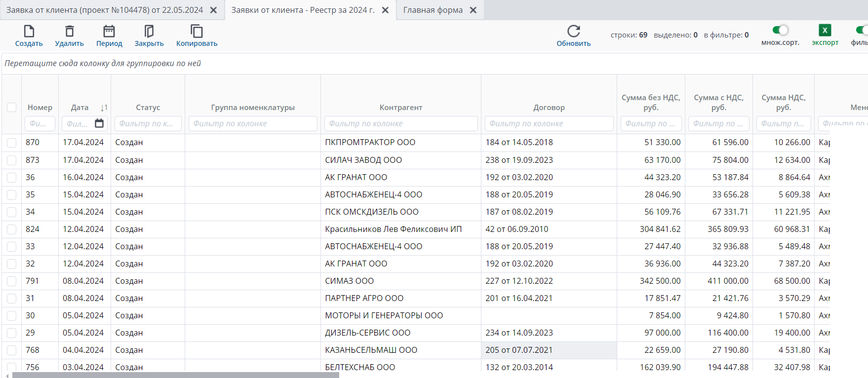Export table via Excel экспорт icon
The image size is (868, 378).
point(825,31)
